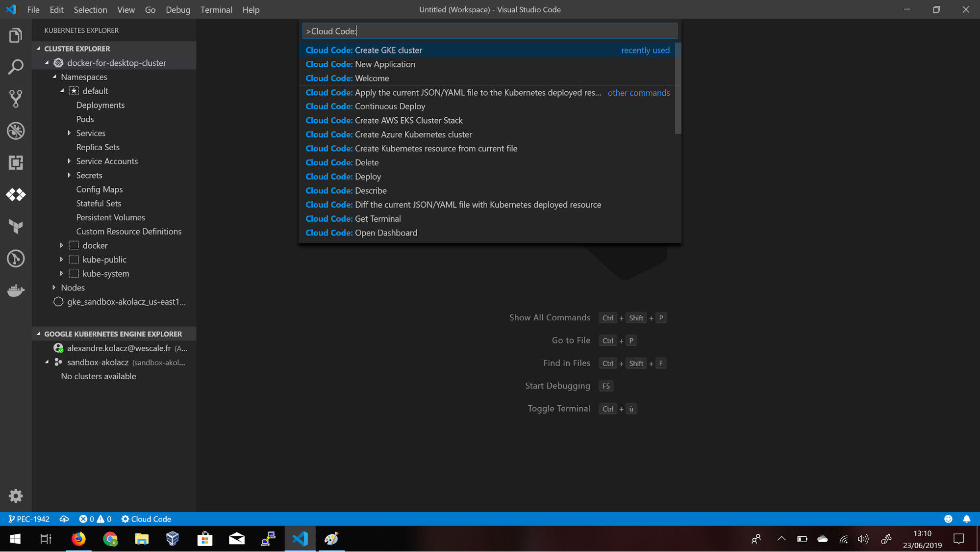Select Custom Resource Definitions tree row
Viewport: 980px width, 552px height.
114,232
